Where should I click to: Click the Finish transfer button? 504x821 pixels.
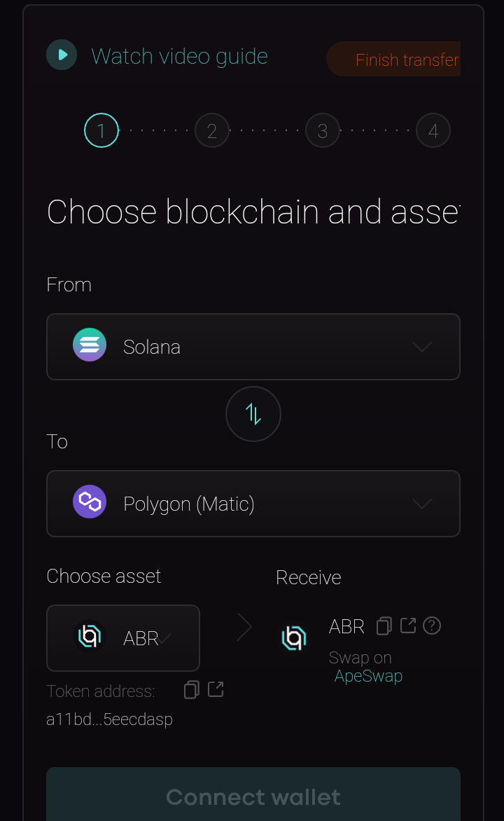click(x=393, y=59)
